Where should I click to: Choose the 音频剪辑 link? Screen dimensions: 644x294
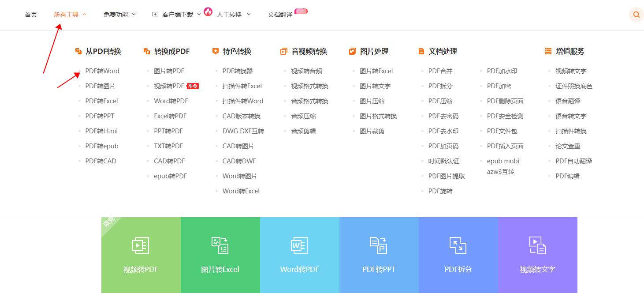point(304,131)
